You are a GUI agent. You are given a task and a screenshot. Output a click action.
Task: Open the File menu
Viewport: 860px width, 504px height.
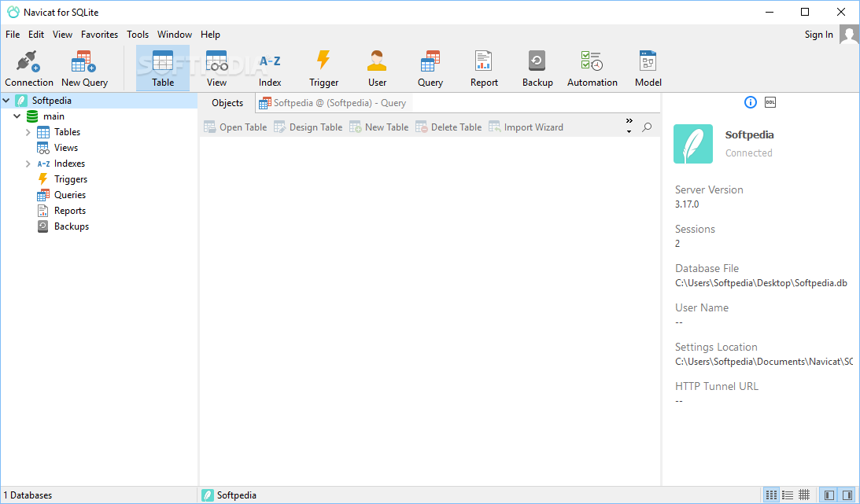click(13, 35)
